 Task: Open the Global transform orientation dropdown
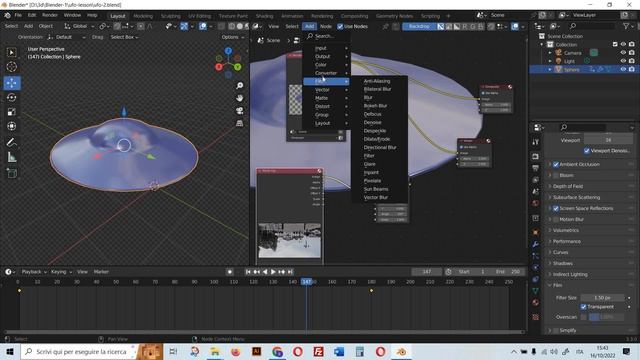[79, 26]
